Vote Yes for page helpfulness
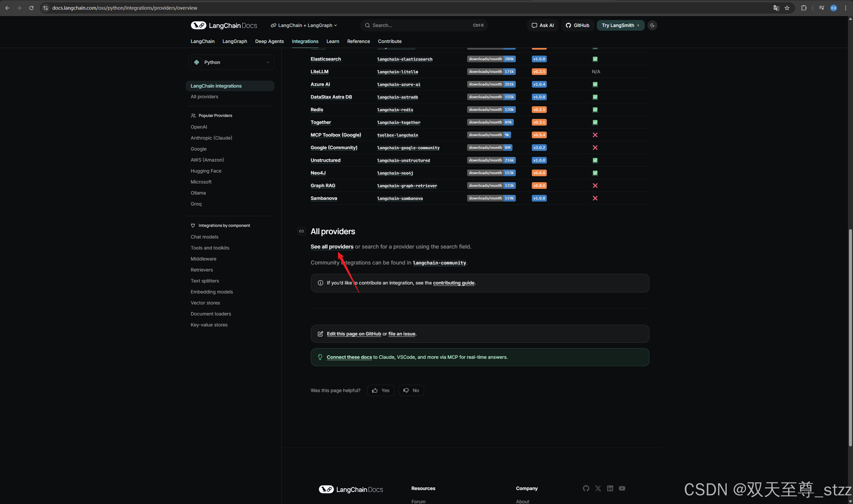Image resolution: width=853 pixels, height=504 pixels. click(x=381, y=390)
